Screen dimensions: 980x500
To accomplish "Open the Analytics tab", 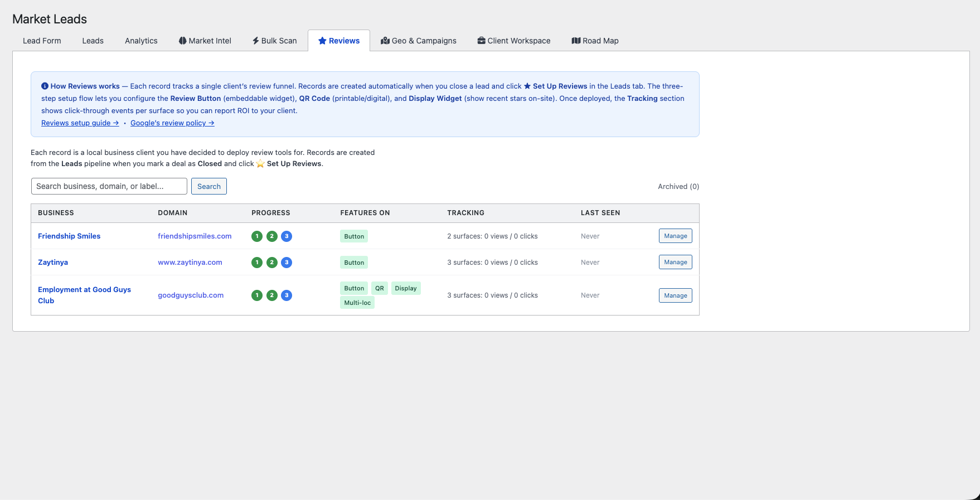I will point(141,41).
